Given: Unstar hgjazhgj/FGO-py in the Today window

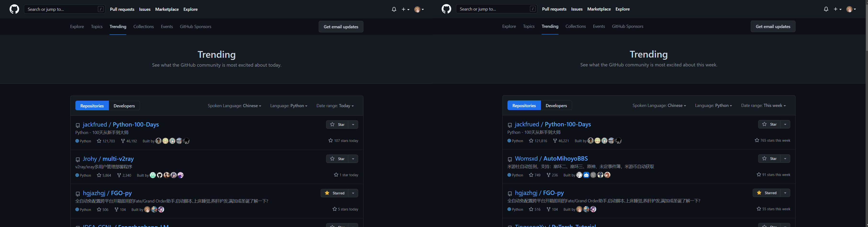Looking at the screenshot, I should click(335, 193).
